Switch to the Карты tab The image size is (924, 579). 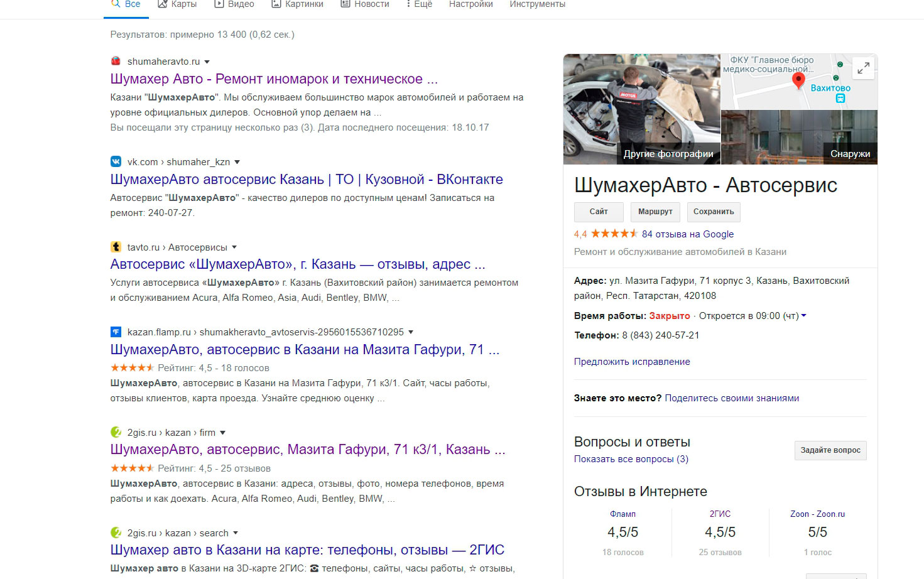(x=177, y=4)
